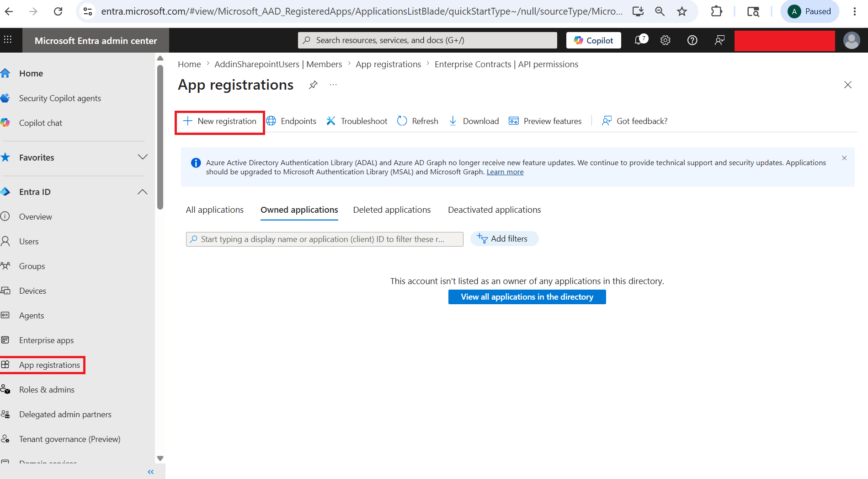Click New registration
Screen dimensions: 868x479
pyautogui.click(x=219, y=121)
